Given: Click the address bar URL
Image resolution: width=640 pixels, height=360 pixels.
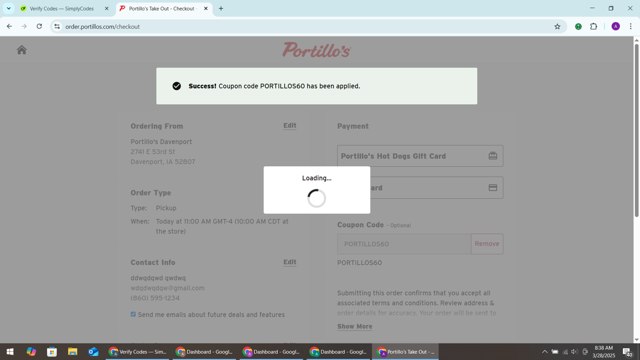Looking at the screenshot, I should coord(102,27).
